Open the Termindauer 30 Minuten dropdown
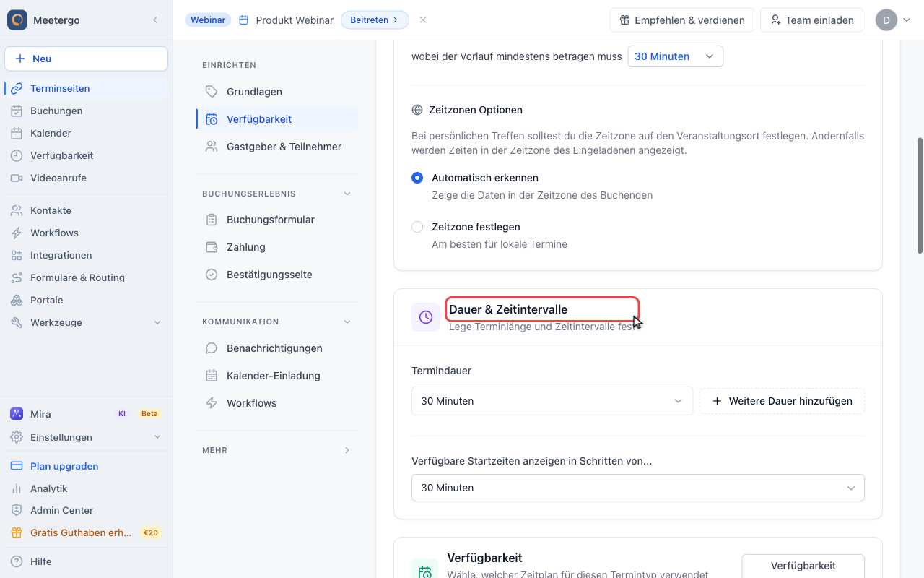924x578 pixels. 552,401
